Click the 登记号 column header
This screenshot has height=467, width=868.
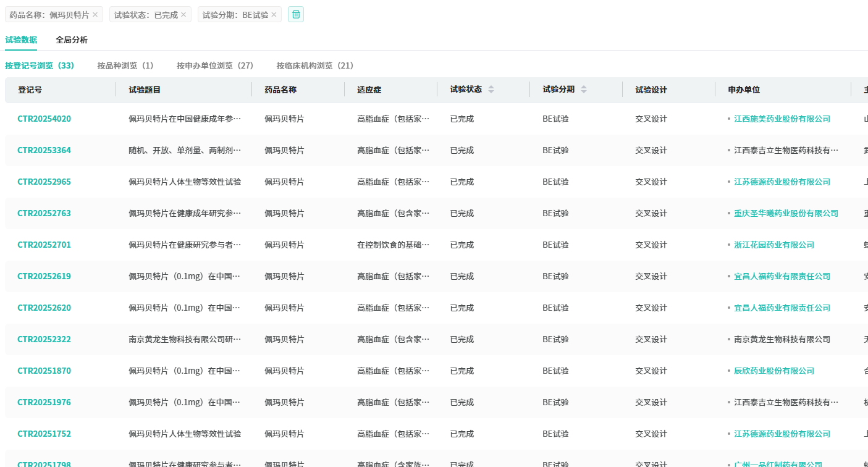pyautogui.click(x=30, y=90)
